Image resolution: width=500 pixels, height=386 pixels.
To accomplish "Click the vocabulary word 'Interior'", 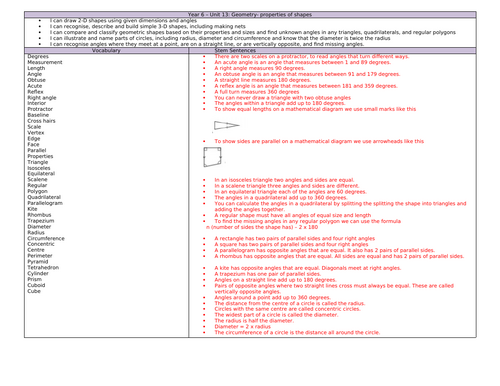I will point(37,103).
